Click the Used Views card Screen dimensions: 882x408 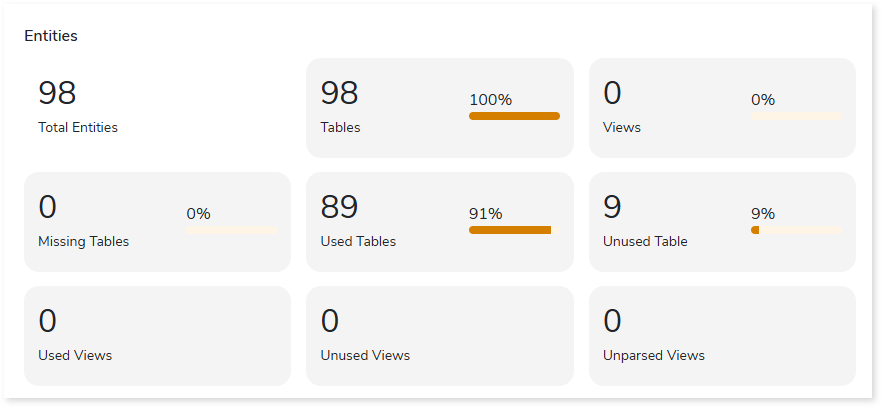(x=157, y=336)
